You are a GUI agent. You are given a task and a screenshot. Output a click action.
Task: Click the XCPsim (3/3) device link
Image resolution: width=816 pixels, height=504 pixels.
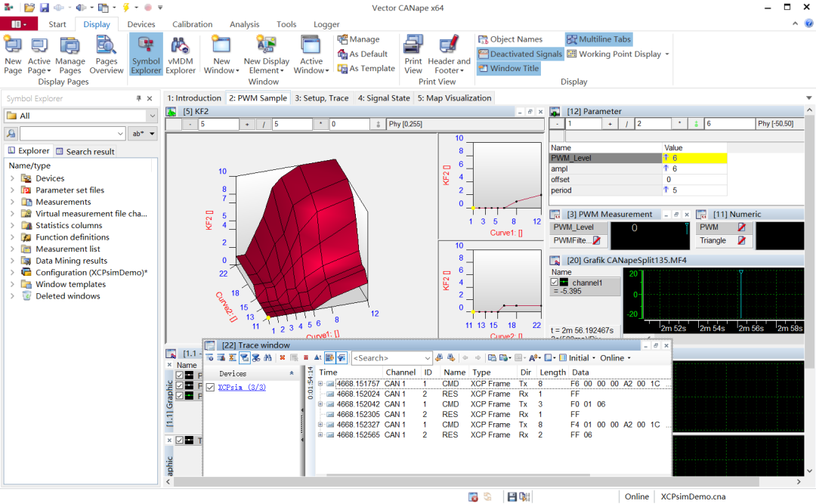coord(242,388)
